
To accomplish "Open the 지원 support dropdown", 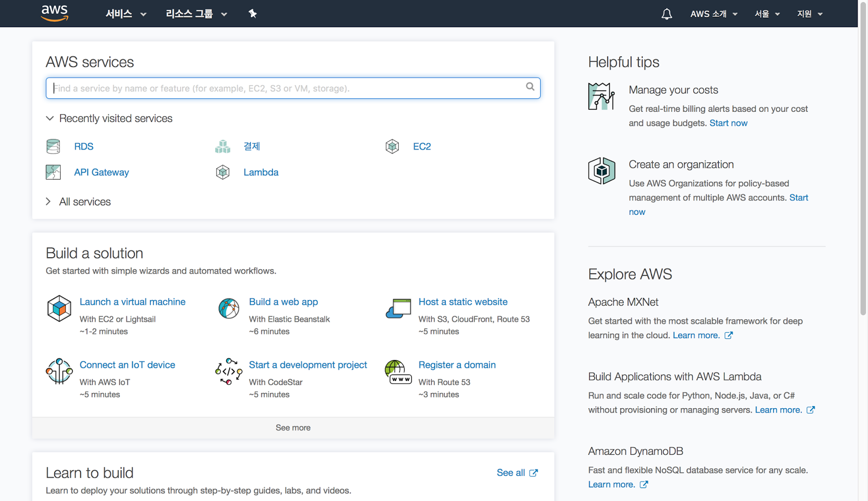I will coord(810,14).
